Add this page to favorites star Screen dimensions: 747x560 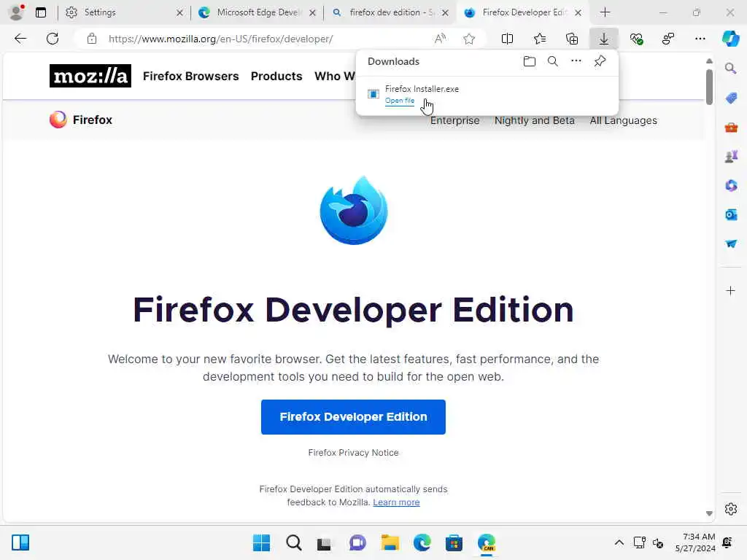tap(469, 39)
